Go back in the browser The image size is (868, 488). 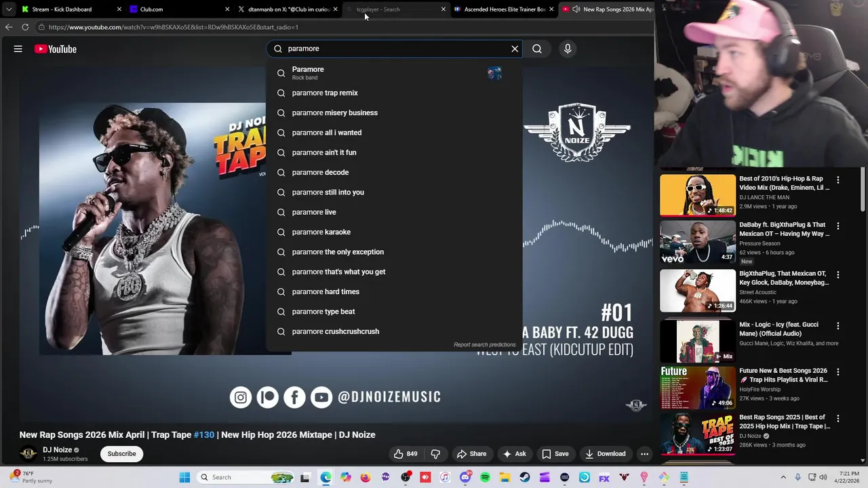[9, 27]
